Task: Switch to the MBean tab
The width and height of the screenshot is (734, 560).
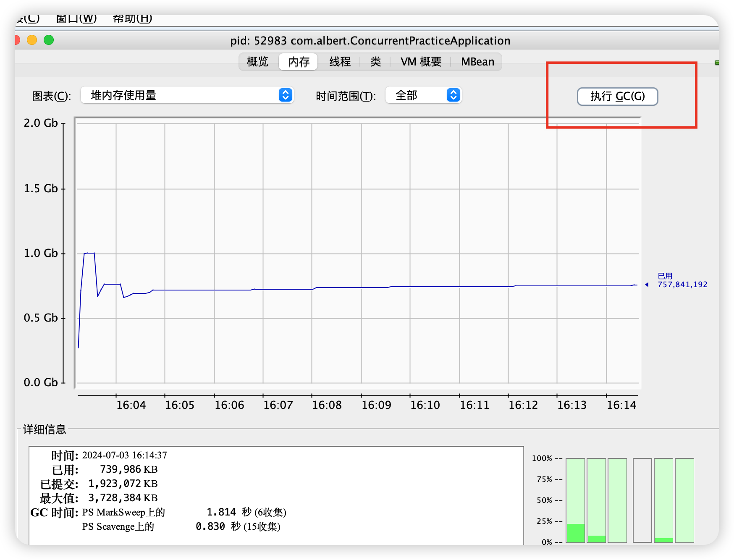Action: 477,62
